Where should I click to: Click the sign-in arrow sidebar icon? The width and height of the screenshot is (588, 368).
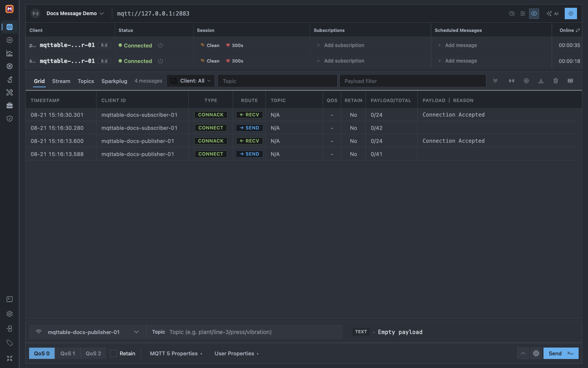pos(9,329)
